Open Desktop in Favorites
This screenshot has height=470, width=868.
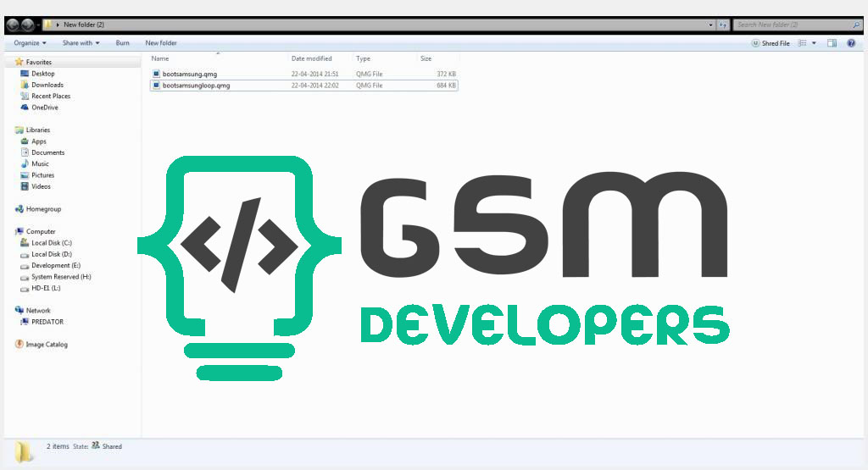[42, 74]
